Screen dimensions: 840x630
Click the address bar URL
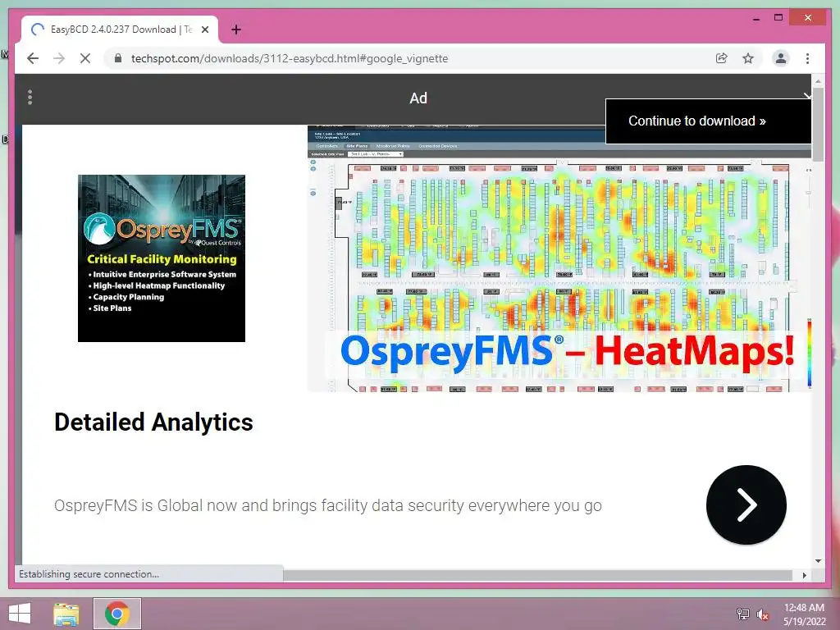coord(290,58)
